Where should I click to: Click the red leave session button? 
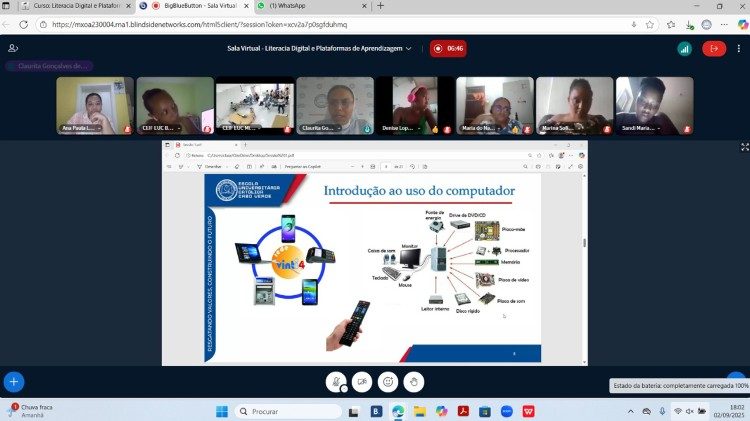tap(713, 48)
